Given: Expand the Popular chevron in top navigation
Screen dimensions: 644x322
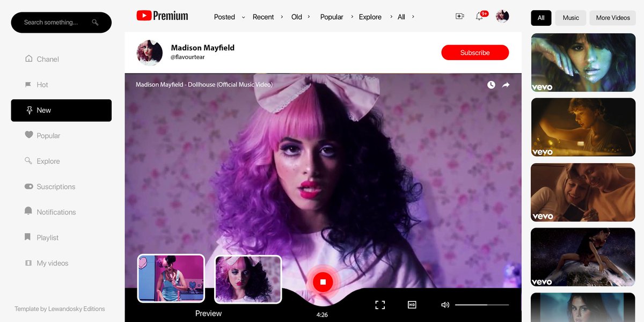Looking at the screenshot, I should [x=352, y=17].
